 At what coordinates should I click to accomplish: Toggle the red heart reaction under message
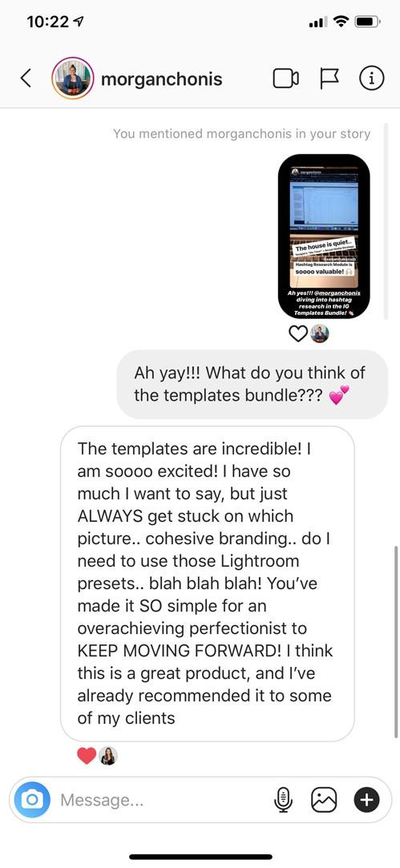tap(87, 756)
